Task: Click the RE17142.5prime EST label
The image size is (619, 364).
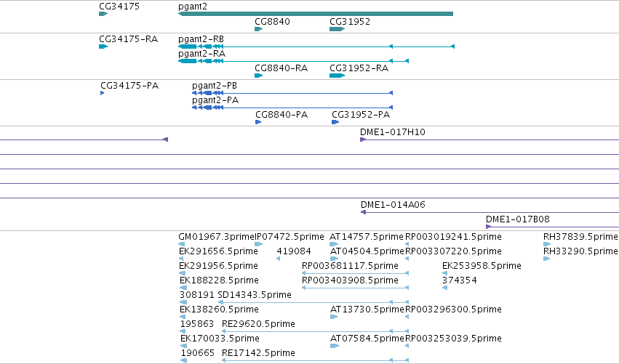Action: [x=258, y=353]
